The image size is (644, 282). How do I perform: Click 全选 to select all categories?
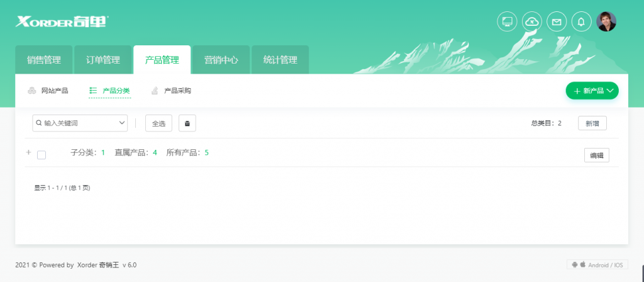point(158,123)
